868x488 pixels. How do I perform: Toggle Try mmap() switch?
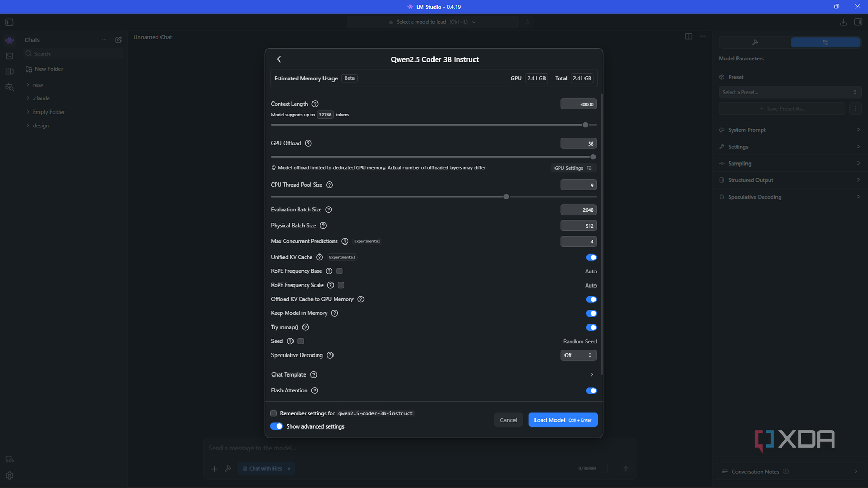(591, 327)
